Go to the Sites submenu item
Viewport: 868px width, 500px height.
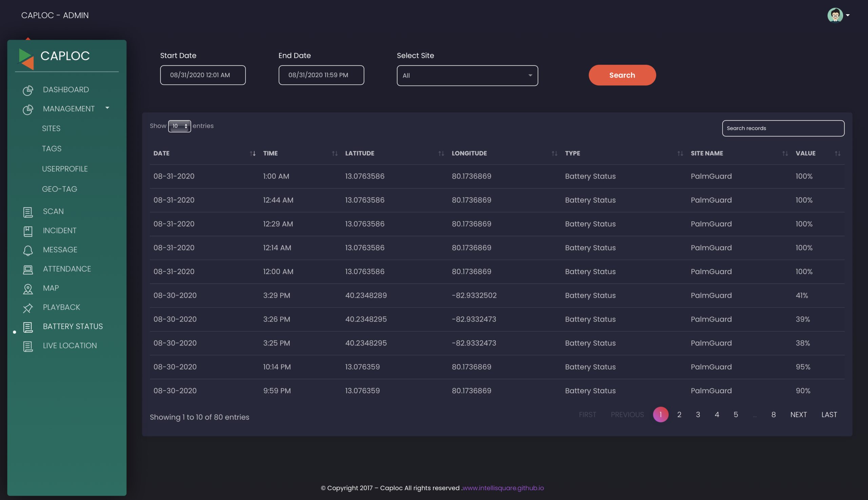tap(51, 128)
